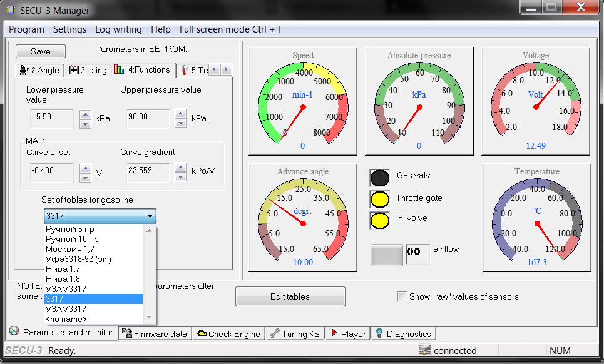This screenshot has height=364, width=604.
Task: Click the FI valve indicator lamp
Action: tap(380, 220)
